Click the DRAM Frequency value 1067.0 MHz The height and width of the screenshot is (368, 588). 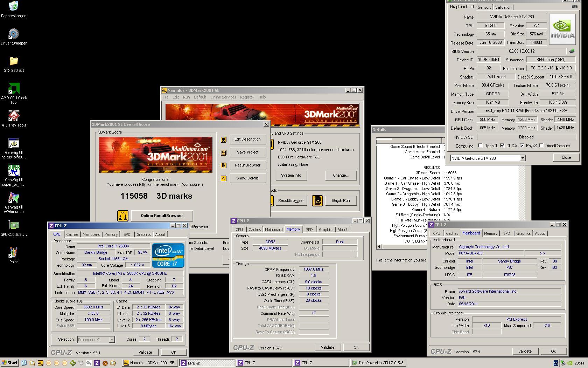coord(314,270)
